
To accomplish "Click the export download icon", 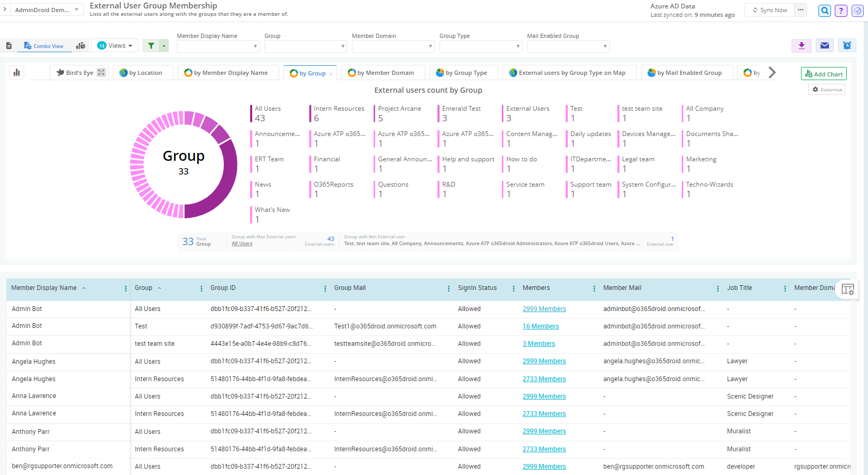I will pyautogui.click(x=801, y=46).
